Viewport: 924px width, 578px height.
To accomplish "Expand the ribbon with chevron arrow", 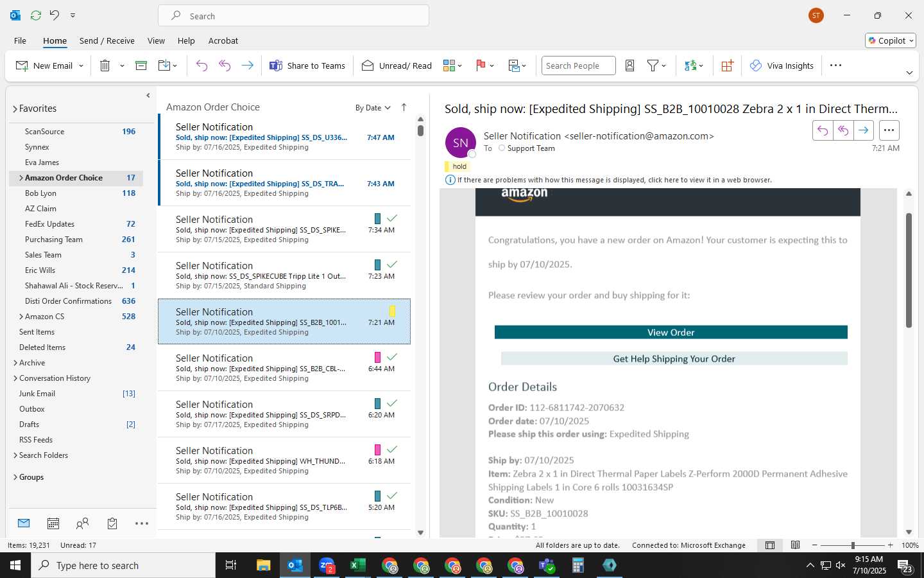I will pyautogui.click(x=909, y=73).
